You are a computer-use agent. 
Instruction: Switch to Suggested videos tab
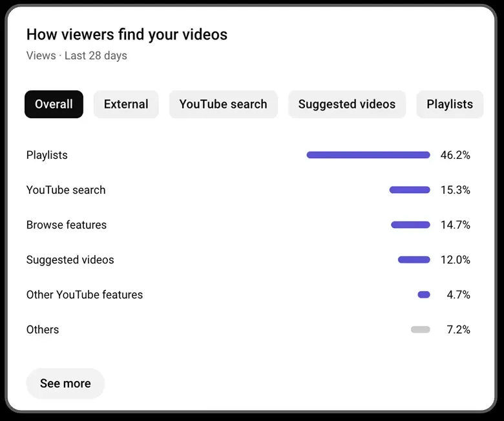tap(347, 105)
